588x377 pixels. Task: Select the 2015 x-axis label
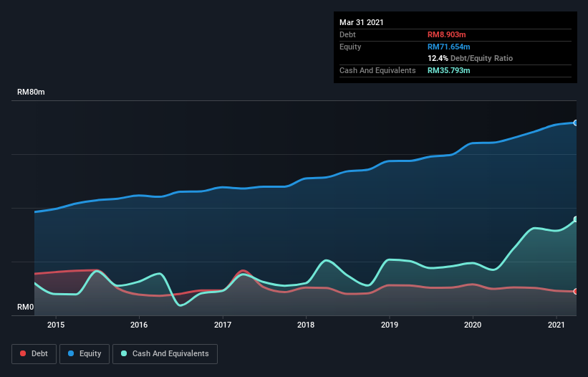56,325
